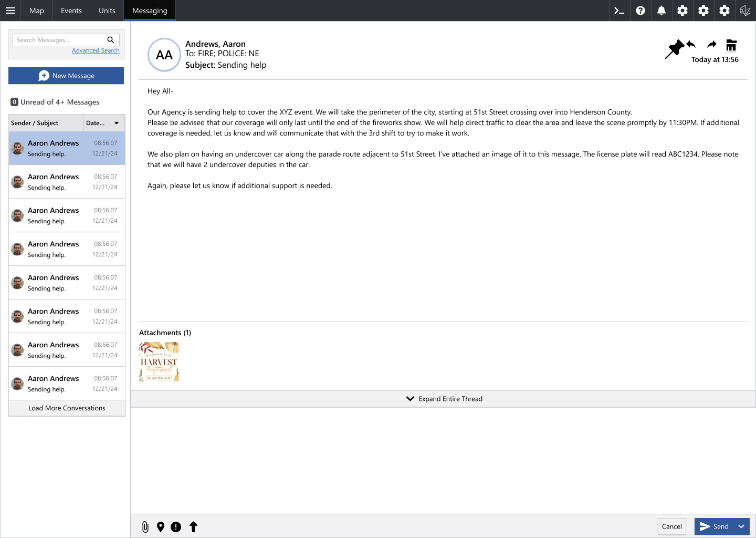This screenshot has height=538, width=756.
Task: Click the 0 unread count badge
Action: click(15, 102)
